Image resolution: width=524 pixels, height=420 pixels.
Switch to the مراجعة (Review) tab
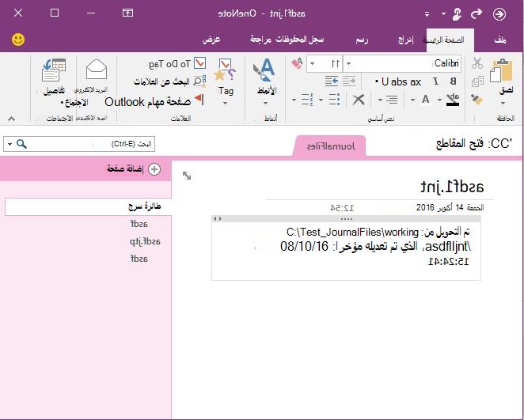[260, 40]
